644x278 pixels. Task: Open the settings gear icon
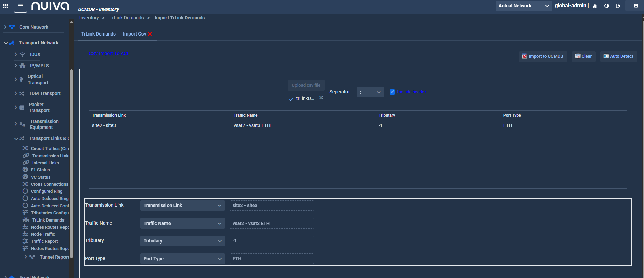pyautogui.click(x=636, y=6)
